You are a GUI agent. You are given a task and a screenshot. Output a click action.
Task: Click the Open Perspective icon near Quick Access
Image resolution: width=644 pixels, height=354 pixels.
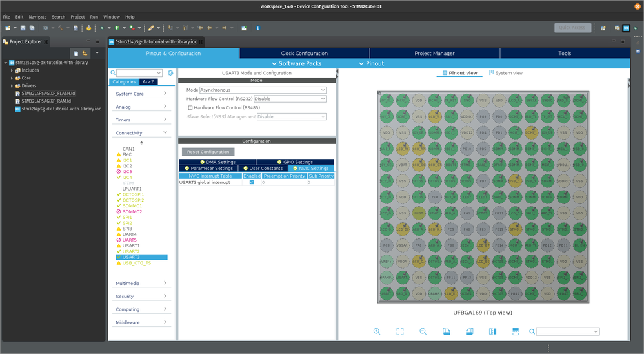pos(603,28)
